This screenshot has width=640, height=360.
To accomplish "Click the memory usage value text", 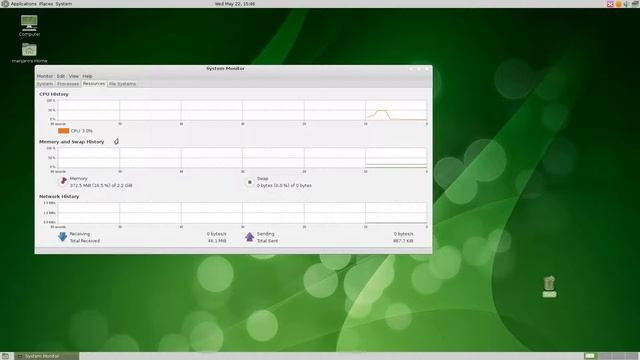I will click(x=101, y=185).
